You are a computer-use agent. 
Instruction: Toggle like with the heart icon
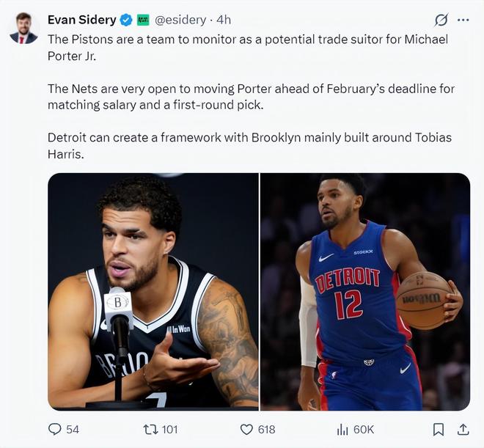click(x=246, y=429)
